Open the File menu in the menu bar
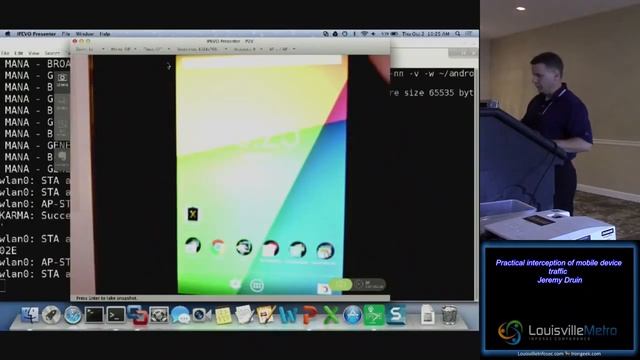The image size is (640, 360). click(66, 34)
